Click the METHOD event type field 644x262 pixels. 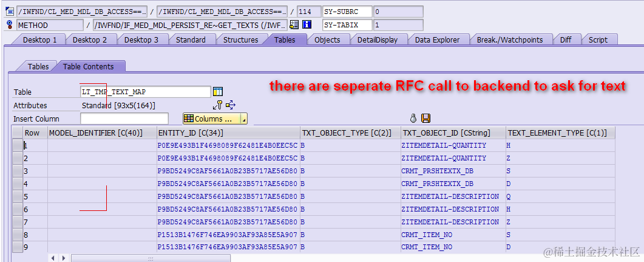[50, 25]
